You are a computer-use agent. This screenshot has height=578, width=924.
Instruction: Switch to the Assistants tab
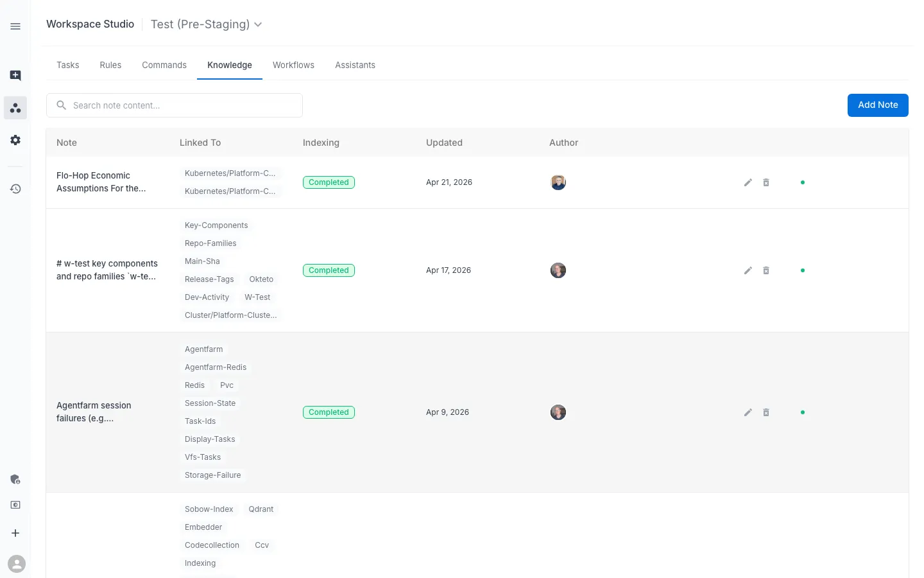click(x=355, y=65)
